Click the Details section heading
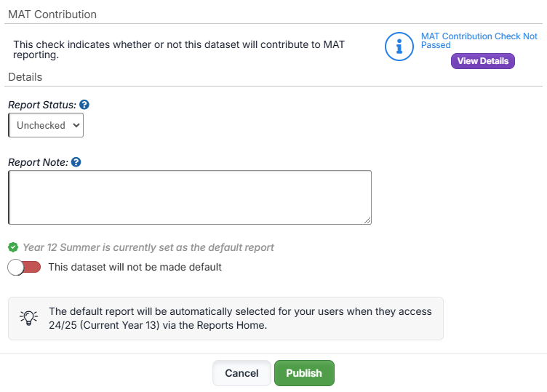 tap(25, 77)
